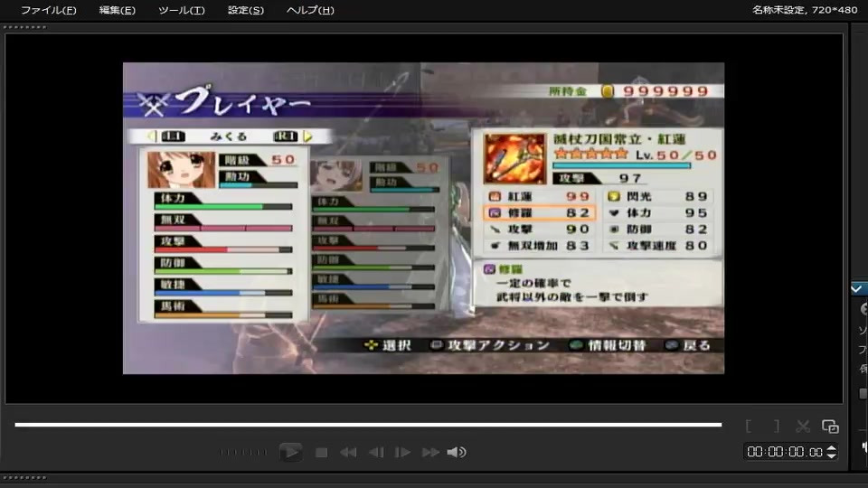Open the ヘルプ(H) menu
Viewport: 868px width, 488px height.
[x=310, y=10]
